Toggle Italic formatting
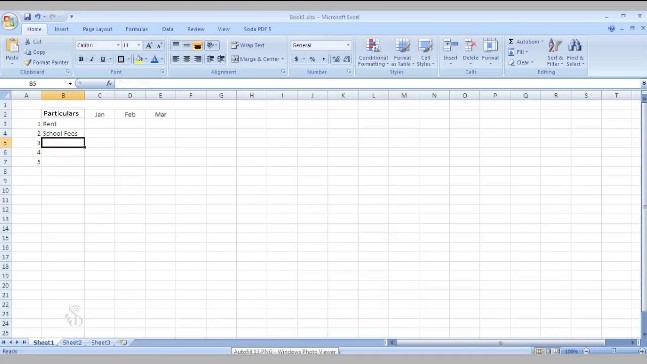The width and height of the screenshot is (647, 364). click(x=92, y=59)
